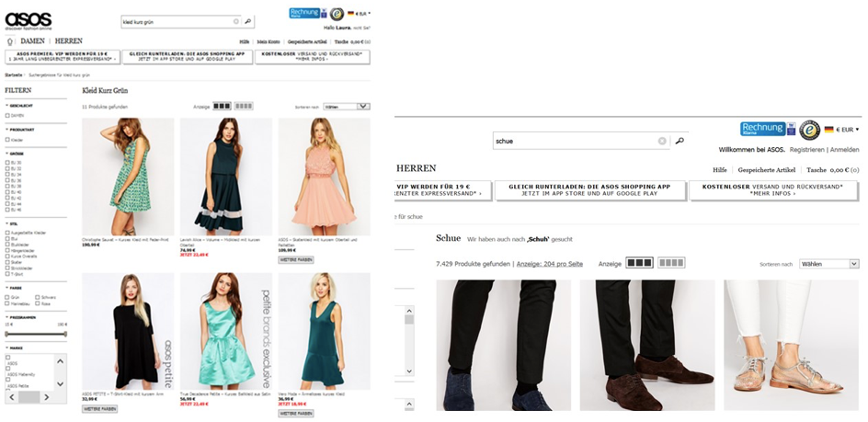Click the magnifier beside 'kleid kurz grün' search
Image resolution: width=868 pixels, height=422 pixels.
[248, 21]
